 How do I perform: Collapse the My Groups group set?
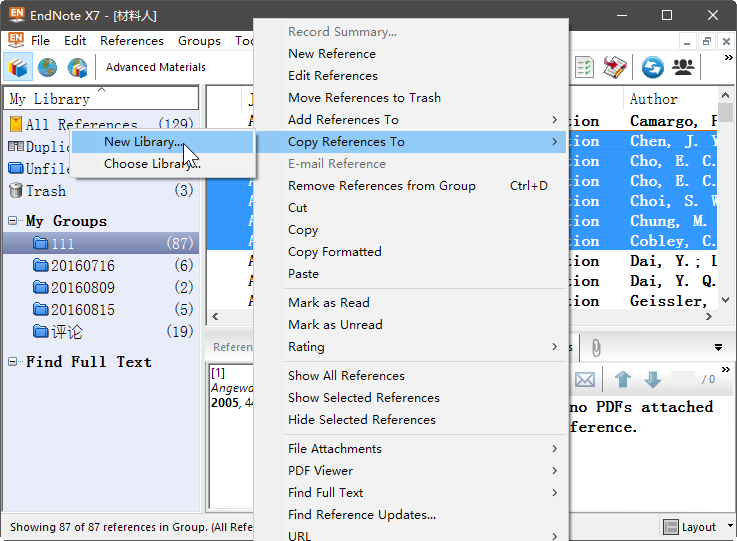(13, 220)
